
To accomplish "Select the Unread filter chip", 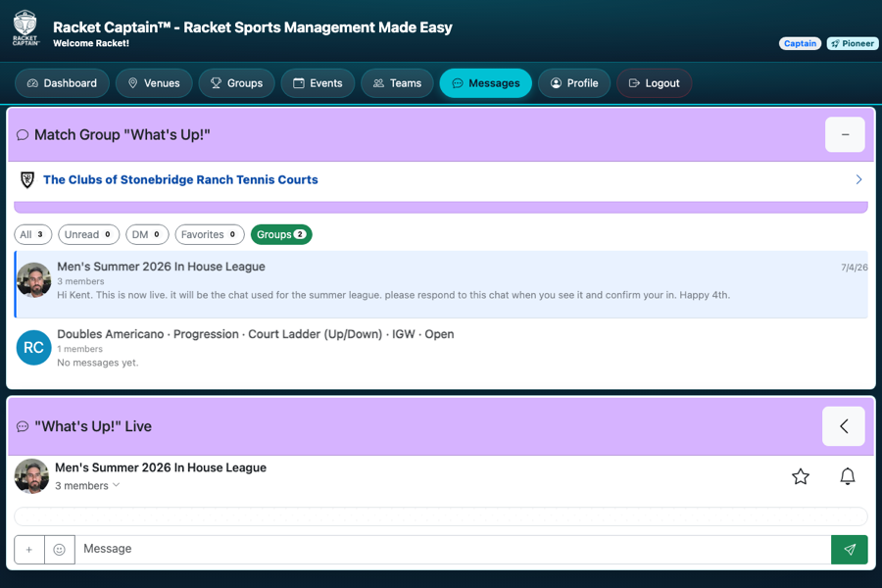I will (88, 234).
